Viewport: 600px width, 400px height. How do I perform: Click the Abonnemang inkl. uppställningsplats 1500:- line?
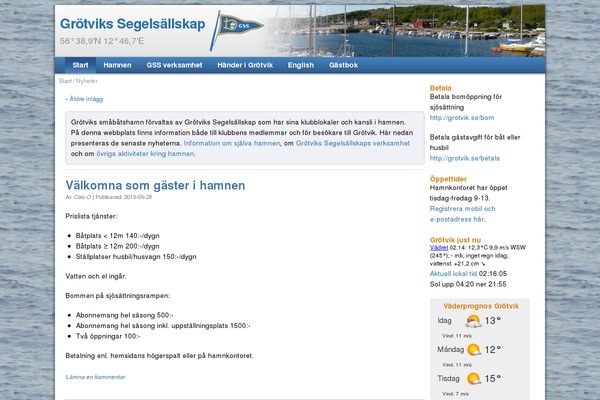(163, 326)
